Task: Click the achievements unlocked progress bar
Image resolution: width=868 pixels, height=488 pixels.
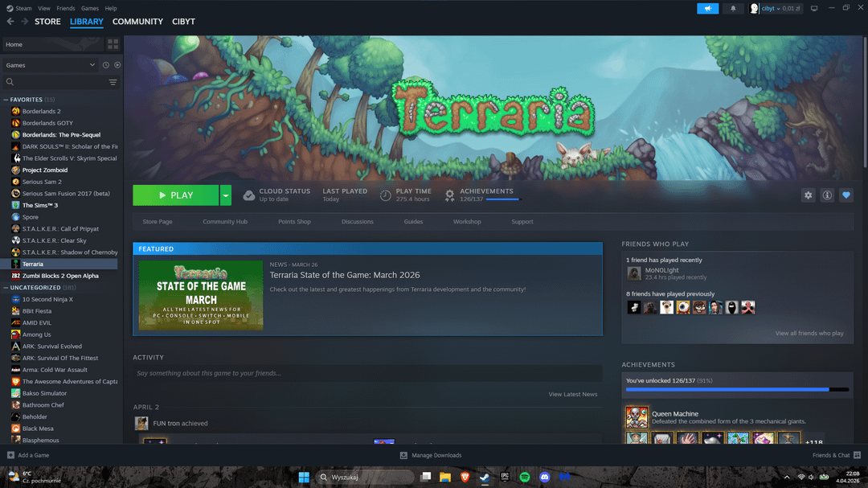Action: (x=736, y=389)
